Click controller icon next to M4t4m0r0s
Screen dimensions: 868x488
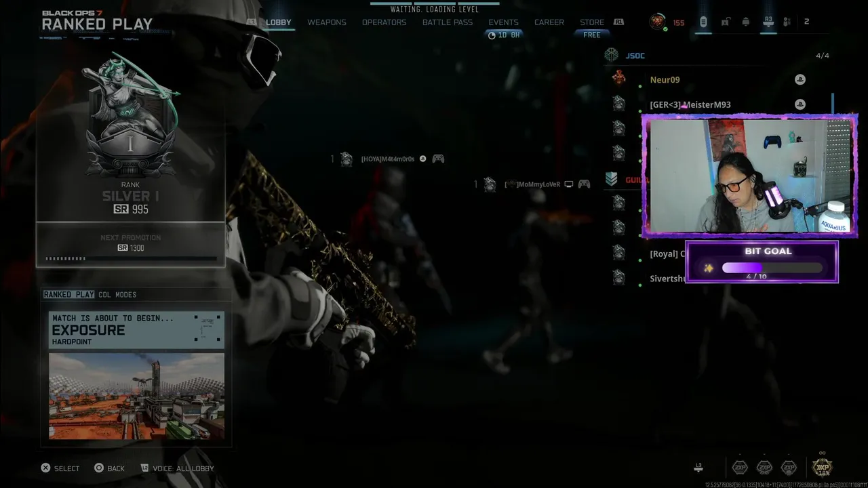pyautogui.click(x=439, y=159)
